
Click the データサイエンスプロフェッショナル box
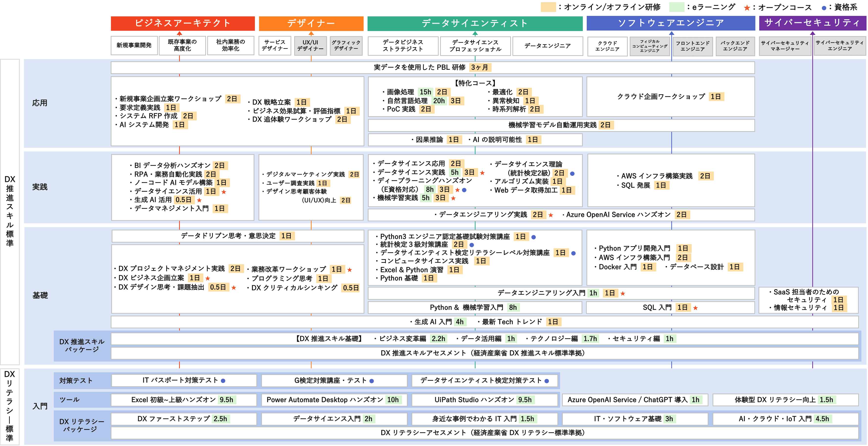[x=476, y=46]
